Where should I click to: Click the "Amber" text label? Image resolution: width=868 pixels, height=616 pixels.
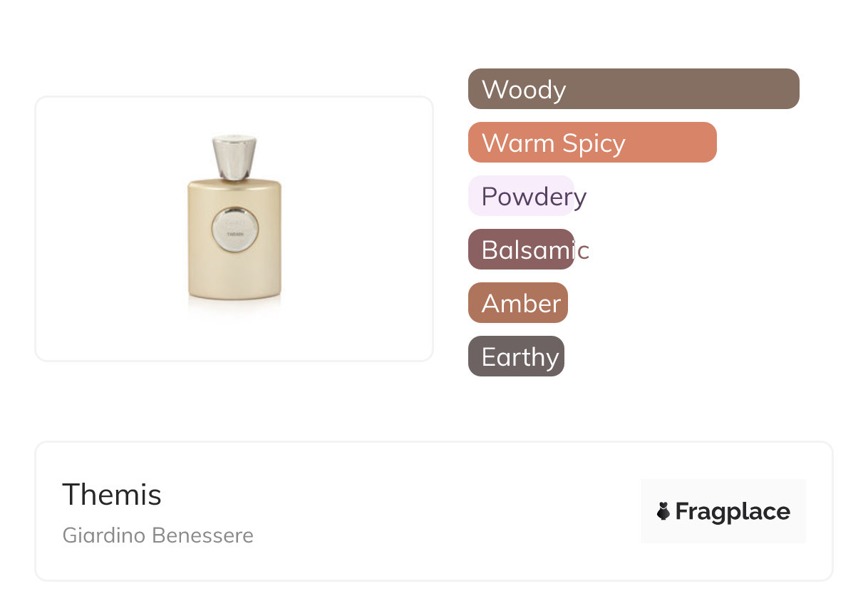pyautogui.click(x=522, y=304)
